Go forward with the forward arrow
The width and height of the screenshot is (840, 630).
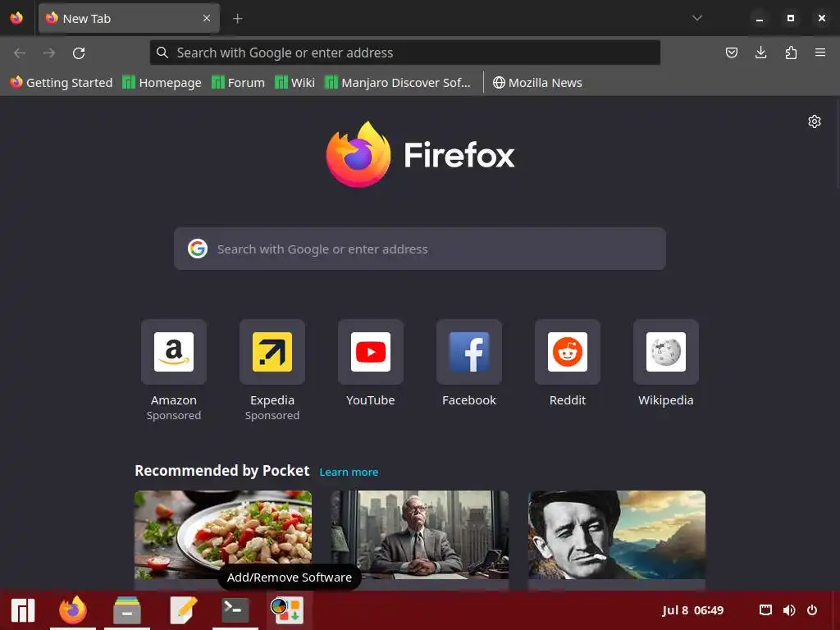click(x=49, y=53)
